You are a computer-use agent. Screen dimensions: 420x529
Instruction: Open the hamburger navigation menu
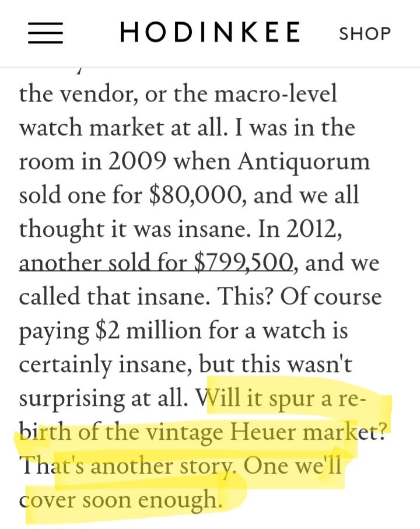click(45, 33)
